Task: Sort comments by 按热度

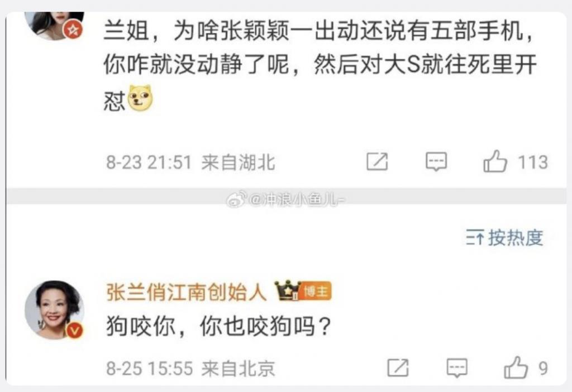Action: tap(504, 238)
